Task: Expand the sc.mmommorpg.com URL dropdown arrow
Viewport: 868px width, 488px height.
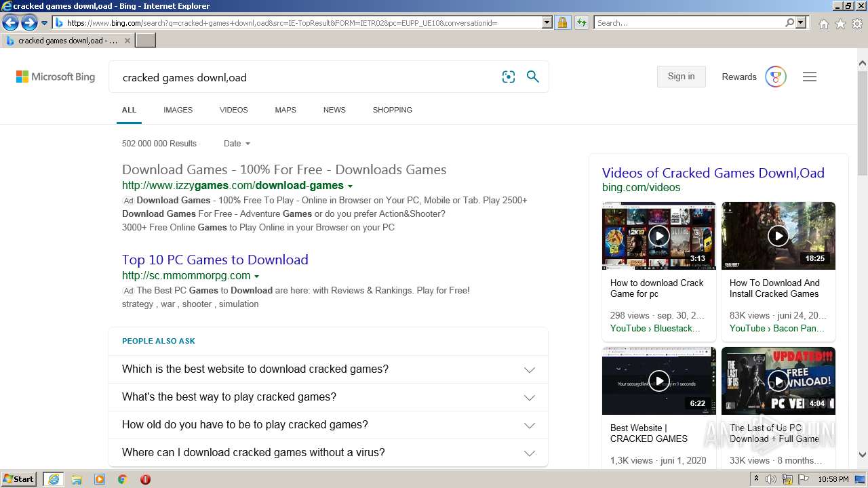Action: click(256, 277)
